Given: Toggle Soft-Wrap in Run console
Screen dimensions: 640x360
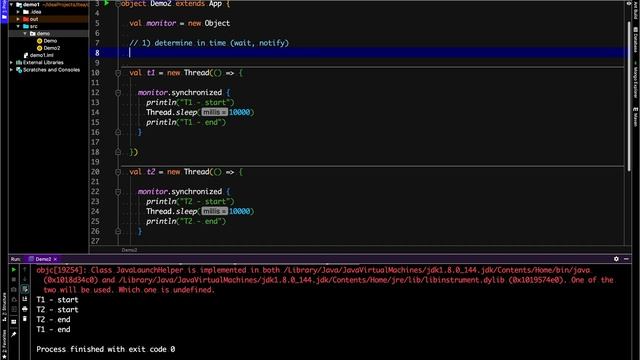Looking at the screenshot, I should point(25,289).
